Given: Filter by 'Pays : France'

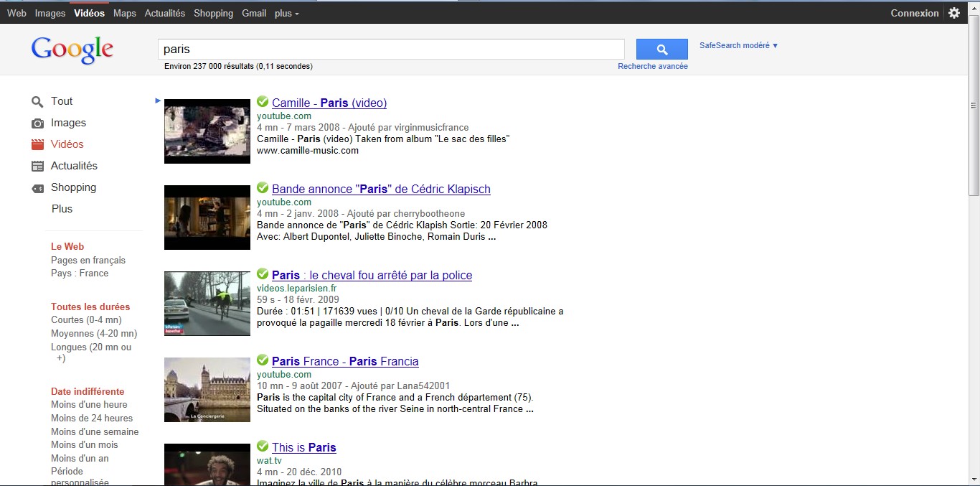Looking at the screenshot, I should (x=80, y=273).
